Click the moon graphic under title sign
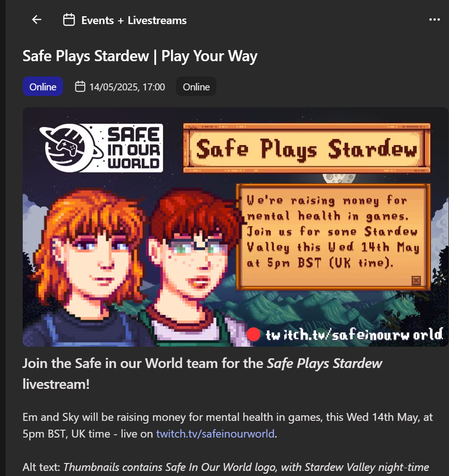Image resolution: width=449 pixels, height=476 pixels. pos(339,178)
